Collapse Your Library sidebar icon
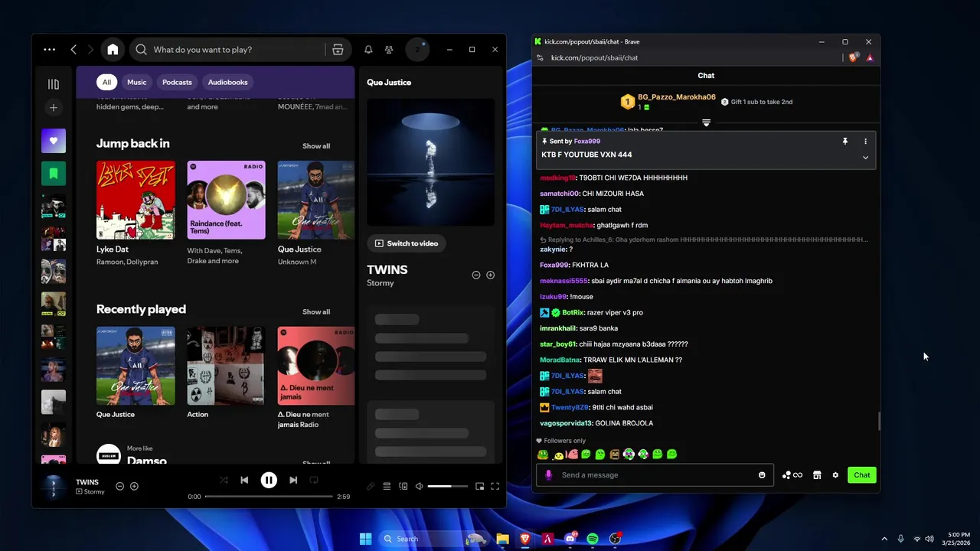The height and width of the screenshot is (551, 980). (54, 84)
